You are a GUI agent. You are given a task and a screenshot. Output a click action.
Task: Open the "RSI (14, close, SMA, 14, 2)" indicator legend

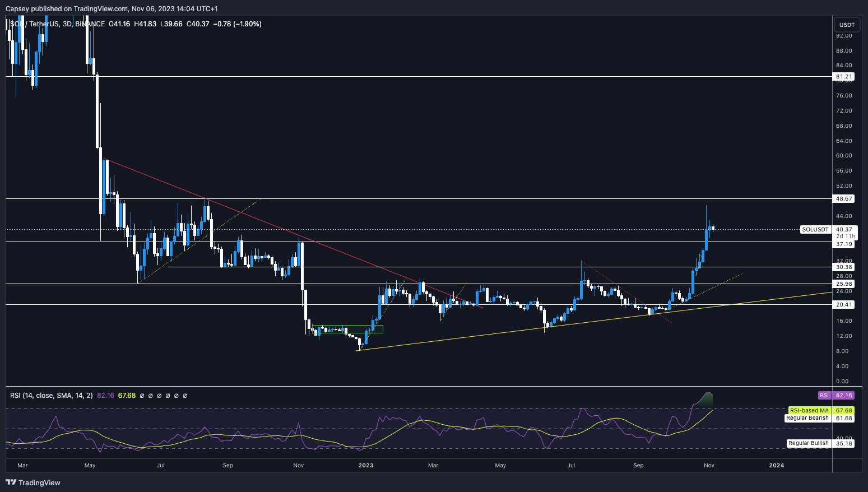click(52, 396)
